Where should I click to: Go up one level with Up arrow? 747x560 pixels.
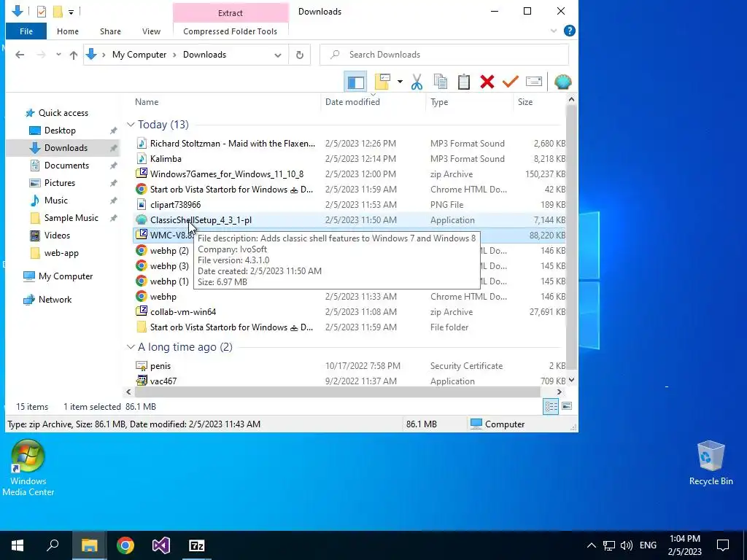(x=74, y=55)
